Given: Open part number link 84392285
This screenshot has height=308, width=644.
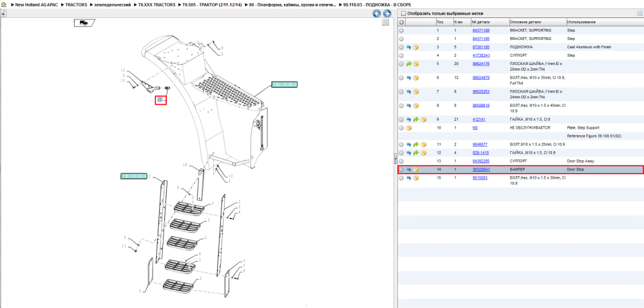Looking at the screenshot, I should tap(480, 161).
